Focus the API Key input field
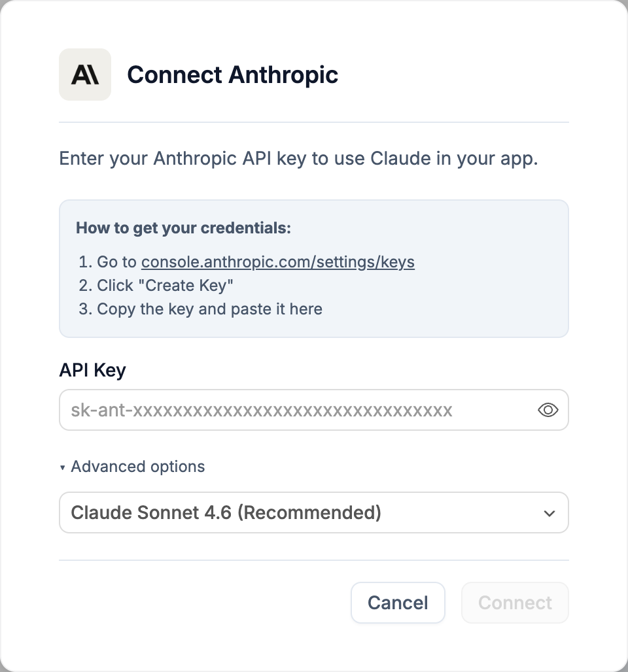 point(313,410)
